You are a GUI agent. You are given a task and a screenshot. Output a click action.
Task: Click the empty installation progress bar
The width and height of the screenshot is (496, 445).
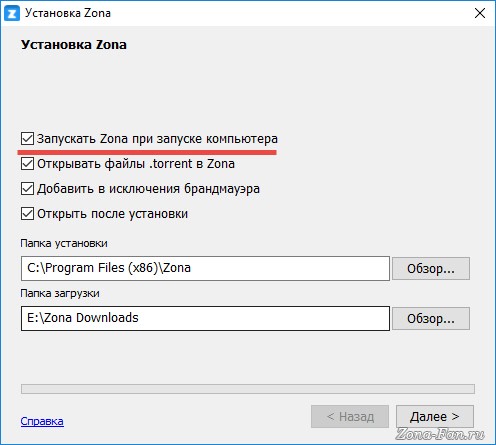point(248,389)
